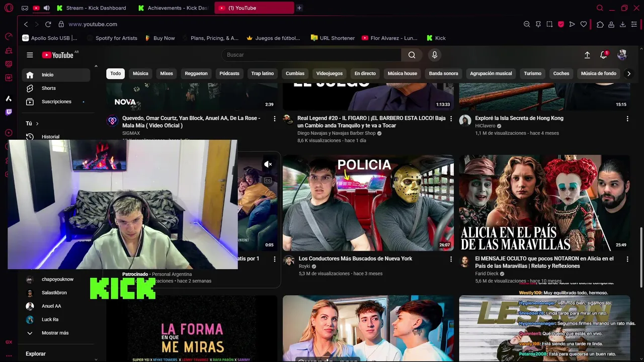
Task: Filter feed by Reggaeton chip
Action: 196,73
